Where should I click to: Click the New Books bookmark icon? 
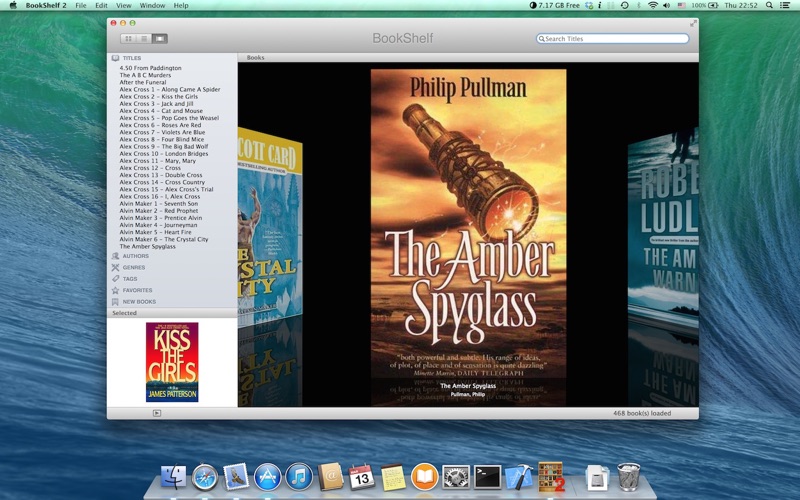pyautogui.click(x=115, y=302)
